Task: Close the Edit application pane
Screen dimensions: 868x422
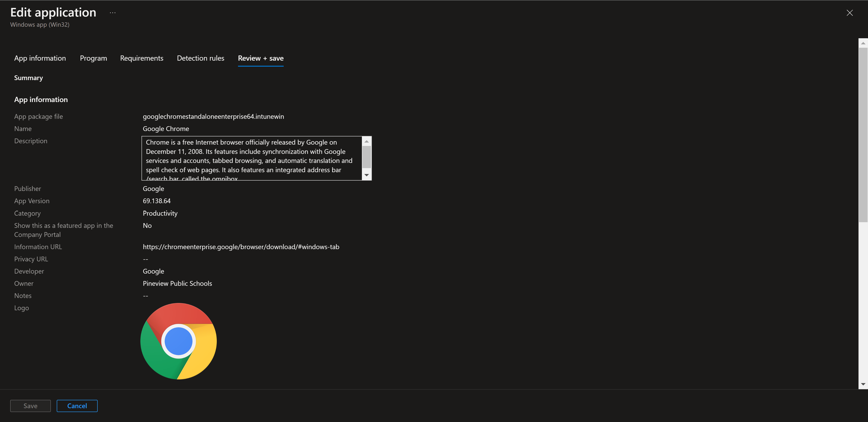Action: coord(849,13)
